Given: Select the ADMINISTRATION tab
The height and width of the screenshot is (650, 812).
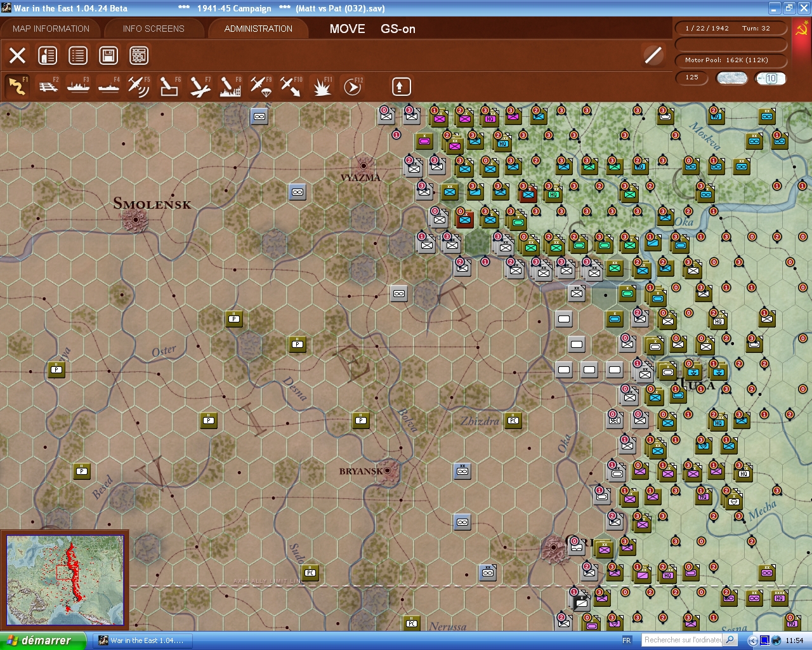Looking at the screenshot, I should click(258, 29).
